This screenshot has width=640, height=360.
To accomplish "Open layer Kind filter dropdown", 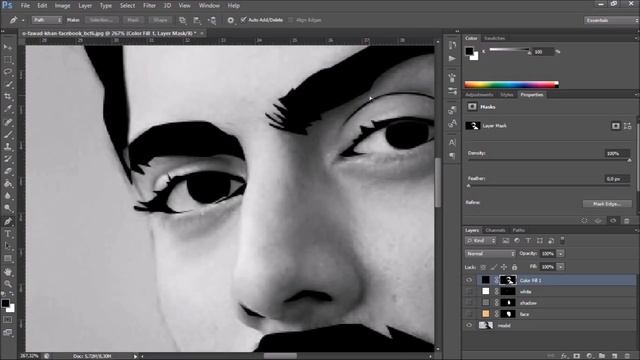I will [481, 240].
